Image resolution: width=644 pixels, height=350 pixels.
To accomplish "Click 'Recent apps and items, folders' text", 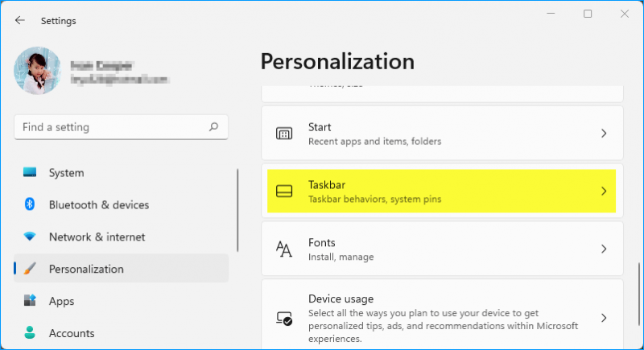I will click(x=374, y=141).
